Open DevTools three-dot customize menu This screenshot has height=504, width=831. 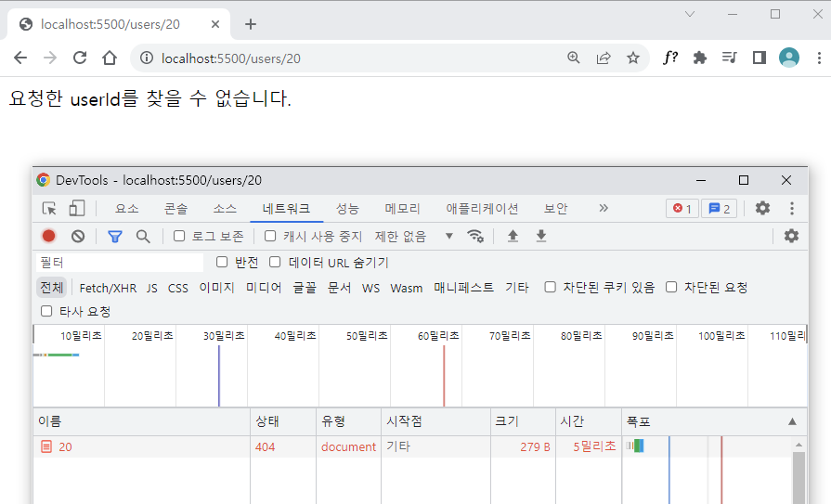point(792,208)
